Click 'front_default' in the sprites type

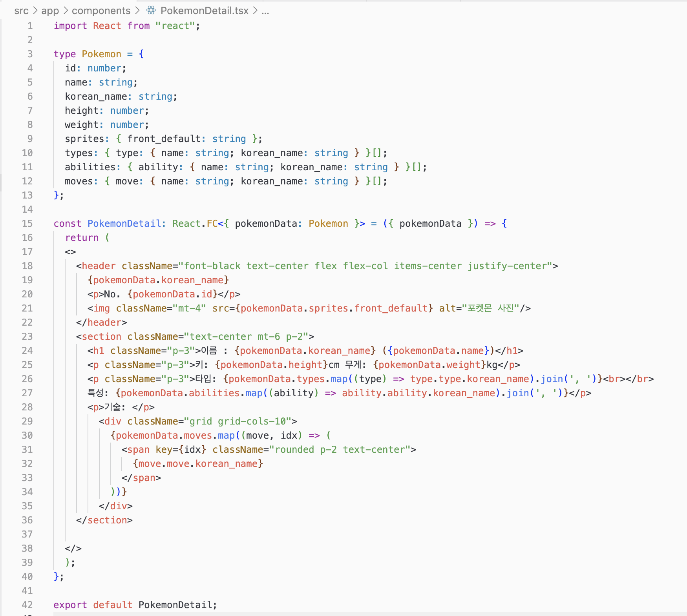[x=164, y=139]
